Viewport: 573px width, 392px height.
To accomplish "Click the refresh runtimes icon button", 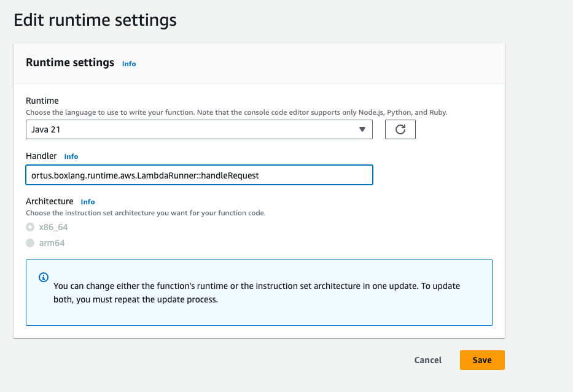I will [400, 129].
